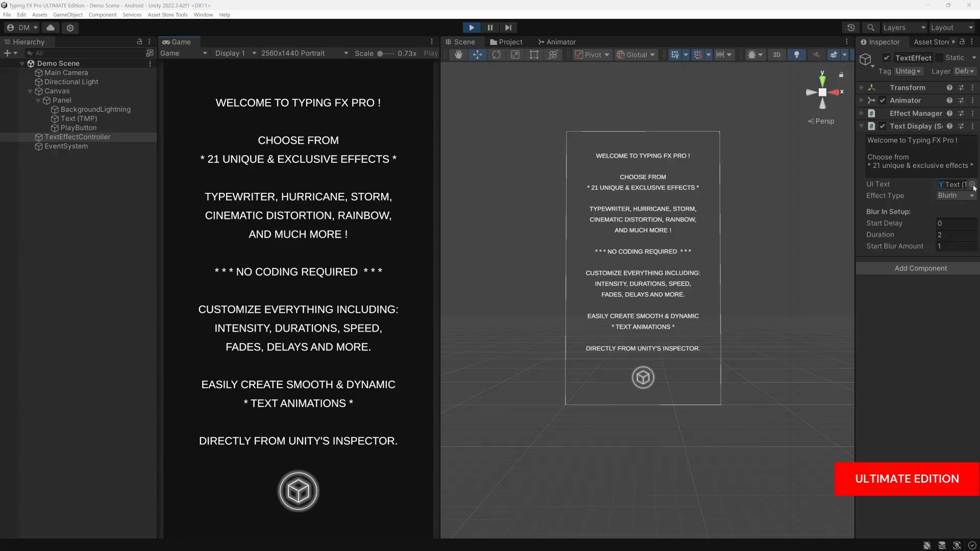Open the Transform component help icon
The height and width of the screenshot is (551, 980).
point(949,88)
